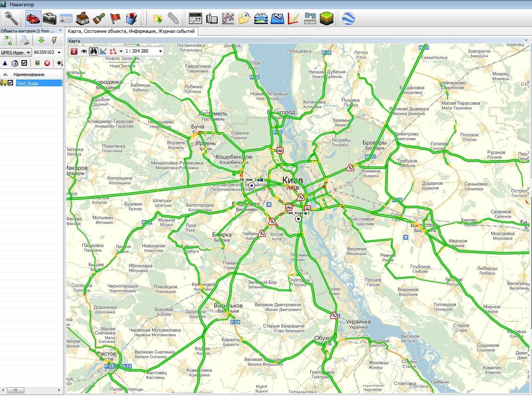Click the yellow truck icon beside Test_Kuga
This screenshot has height=396, width=532.
coord(3,83)
